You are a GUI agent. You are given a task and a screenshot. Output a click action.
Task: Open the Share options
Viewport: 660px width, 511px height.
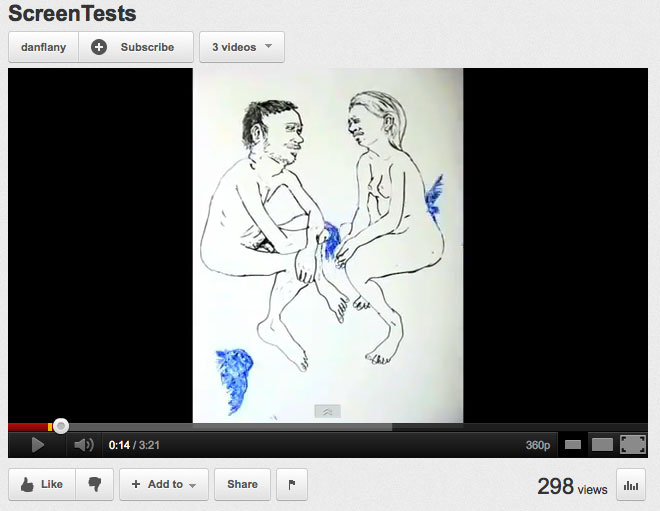click(x=242, y=484)
